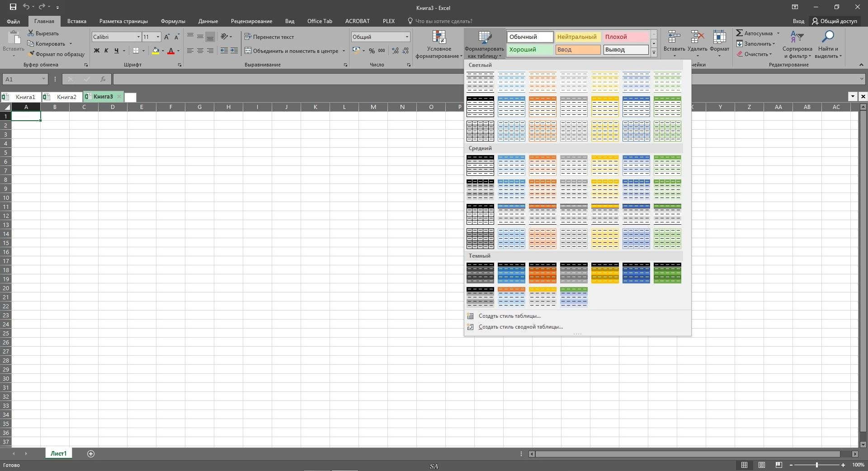Click Fill (Заполнить) button

click(755, 44)
